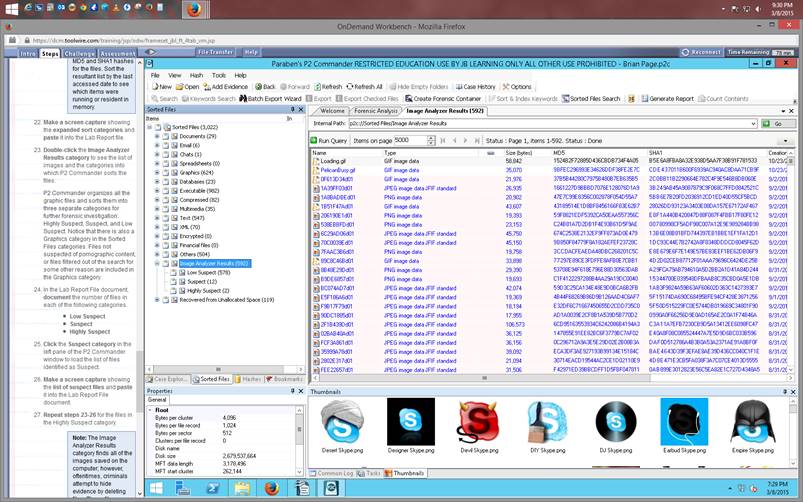The height and width of the screenshot is (502, 803).
Task: Click the File Transfer button
Action: click(x=216, y=52)
